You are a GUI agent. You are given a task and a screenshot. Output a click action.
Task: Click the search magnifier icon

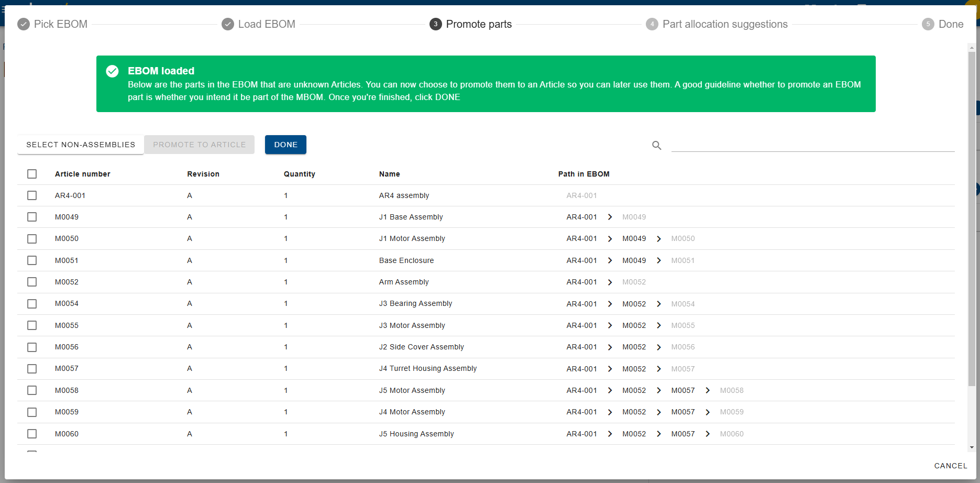(656, 146)
